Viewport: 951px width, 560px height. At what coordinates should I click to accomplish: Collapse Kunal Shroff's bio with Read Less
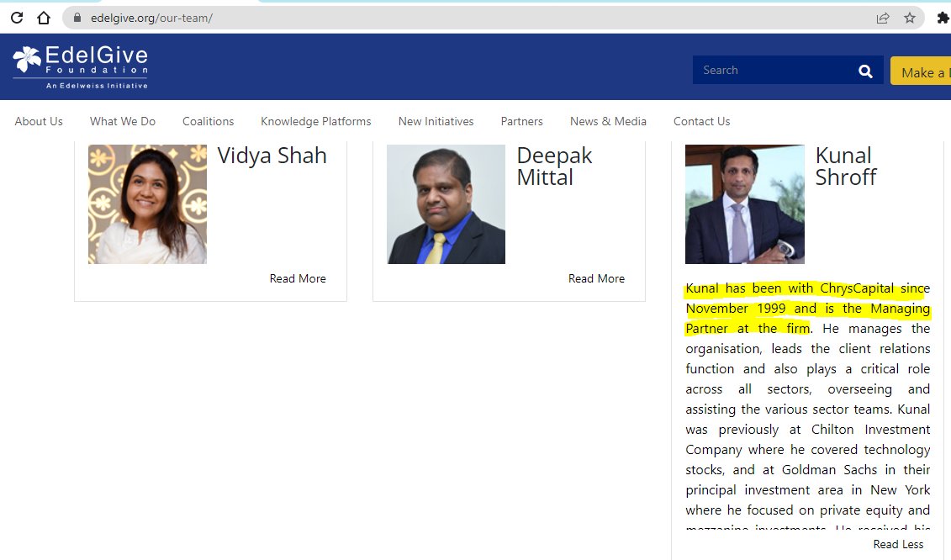[898, 544]
